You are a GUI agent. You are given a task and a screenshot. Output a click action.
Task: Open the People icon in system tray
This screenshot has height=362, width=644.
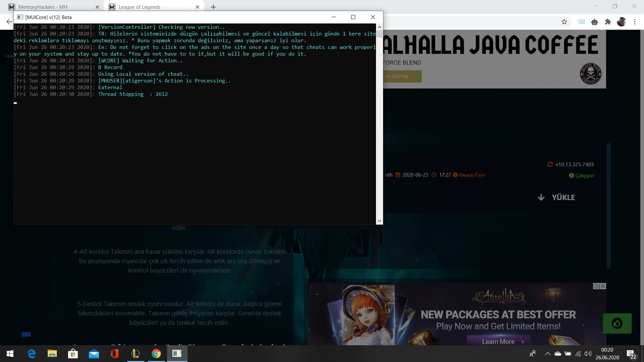click(533, 354)
